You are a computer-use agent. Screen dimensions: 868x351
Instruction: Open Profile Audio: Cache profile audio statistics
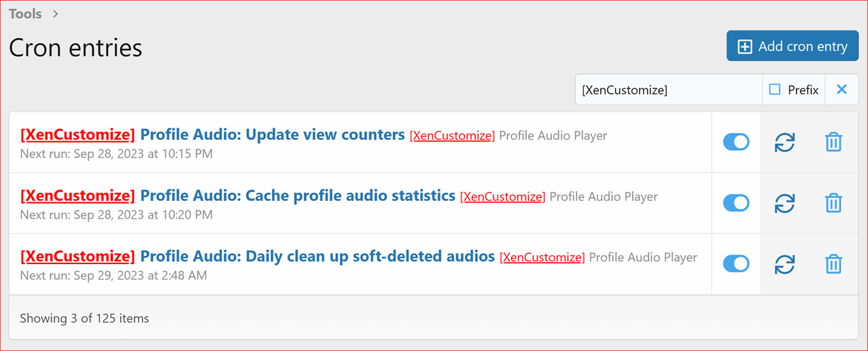click(x=297, y=196)
